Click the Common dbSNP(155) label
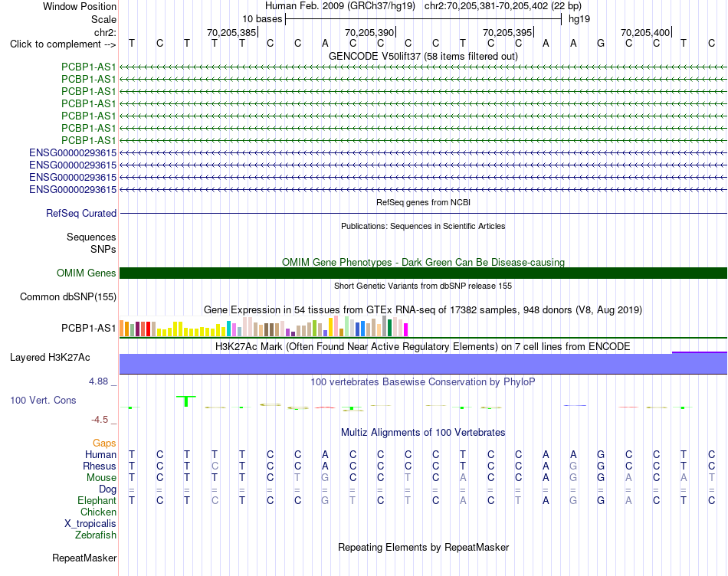The height and width of the screenshot is (576, 728). tap(67, 296)
